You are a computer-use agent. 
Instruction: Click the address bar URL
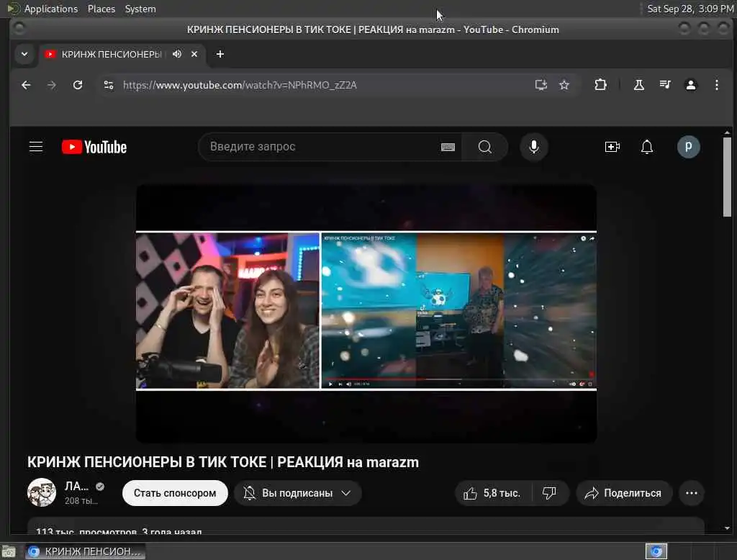tap(240, 85)
